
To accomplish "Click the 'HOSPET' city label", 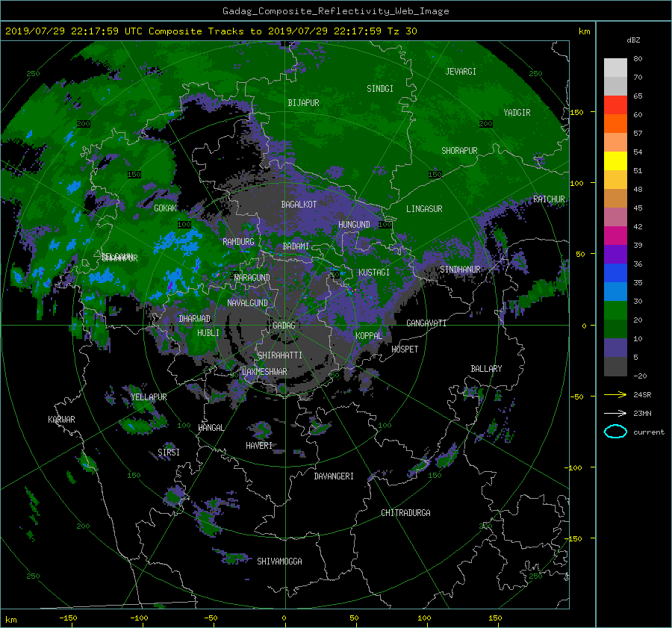I will [405, 349].
